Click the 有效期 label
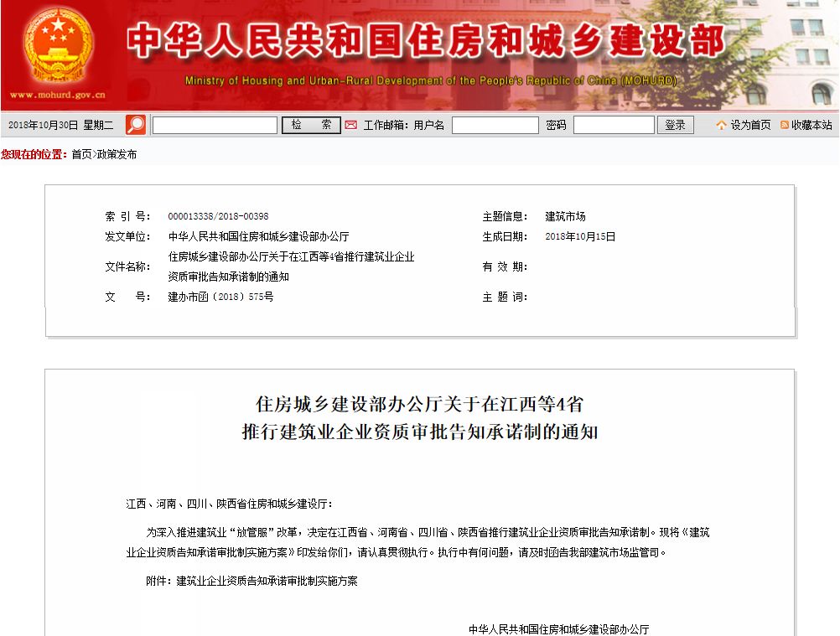Viewport: 840px width, 636px height. pos(505,266)
